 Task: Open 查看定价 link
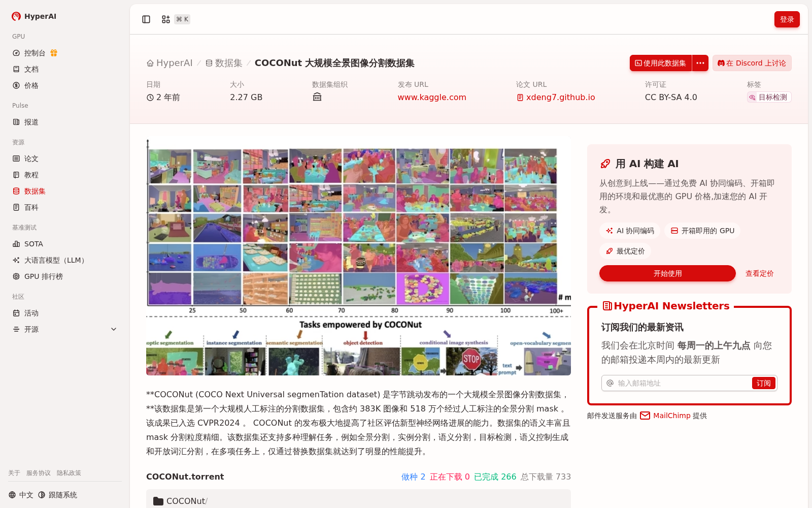[760, 273]
